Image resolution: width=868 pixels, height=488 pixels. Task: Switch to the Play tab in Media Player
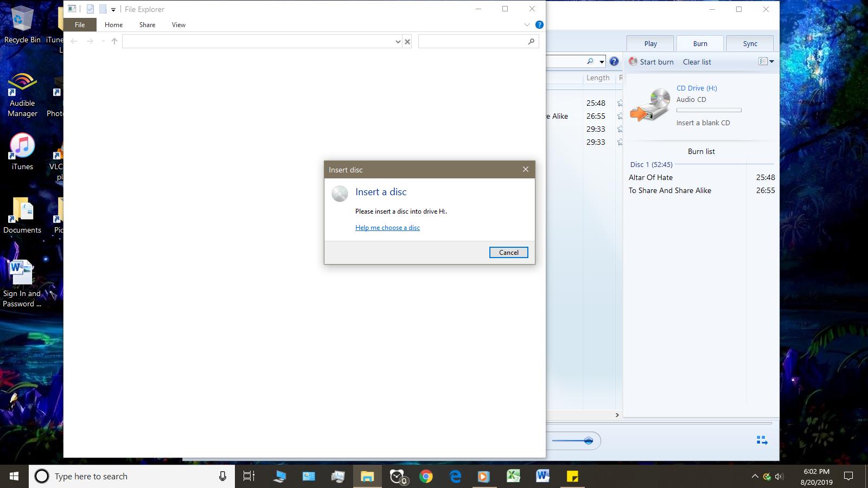coord(650,43)
